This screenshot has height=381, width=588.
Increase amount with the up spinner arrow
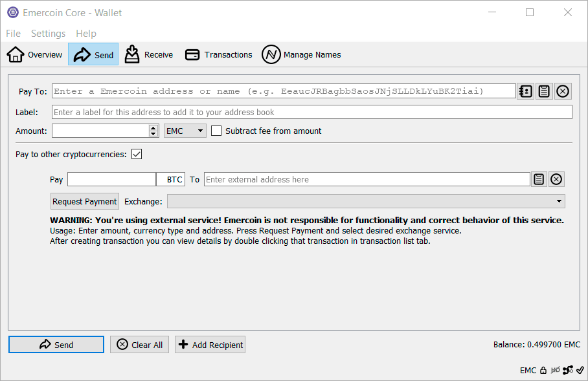[x=153, y=127]
